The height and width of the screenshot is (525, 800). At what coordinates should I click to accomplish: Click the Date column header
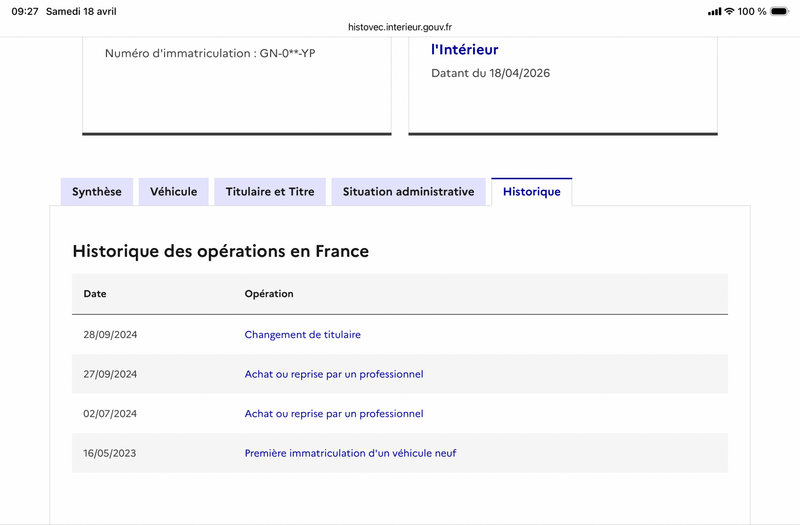[x=95, y=294]
